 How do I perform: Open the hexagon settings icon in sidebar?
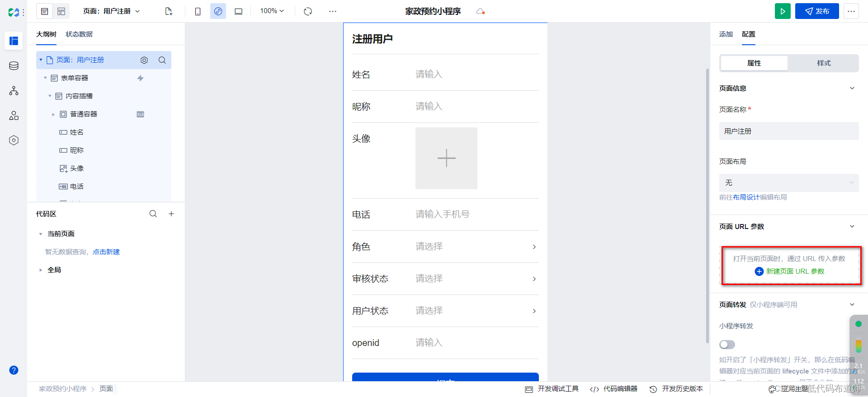pyautogui.click(x=14, y=140)
